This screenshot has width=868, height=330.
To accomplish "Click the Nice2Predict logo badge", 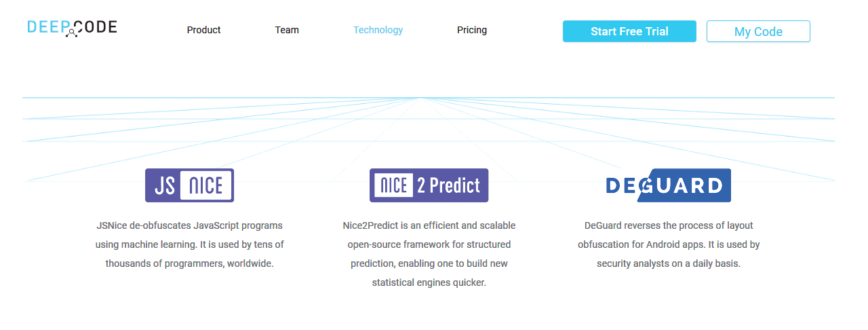I will tap(429, 185).
